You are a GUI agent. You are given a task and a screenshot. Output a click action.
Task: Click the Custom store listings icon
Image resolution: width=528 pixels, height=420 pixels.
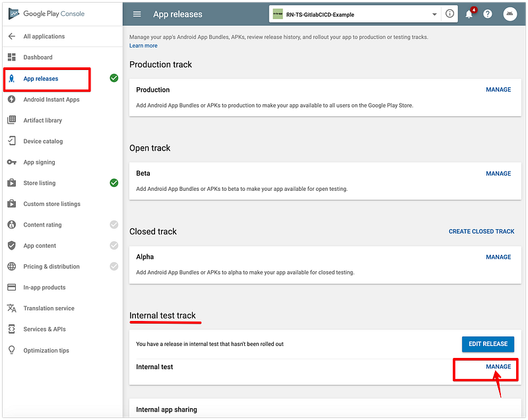12,204
